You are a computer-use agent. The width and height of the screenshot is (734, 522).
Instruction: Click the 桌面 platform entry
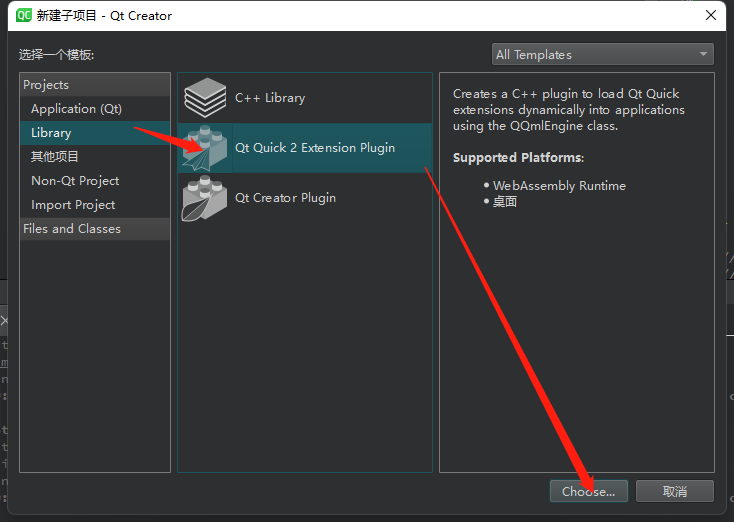(505, 202)
